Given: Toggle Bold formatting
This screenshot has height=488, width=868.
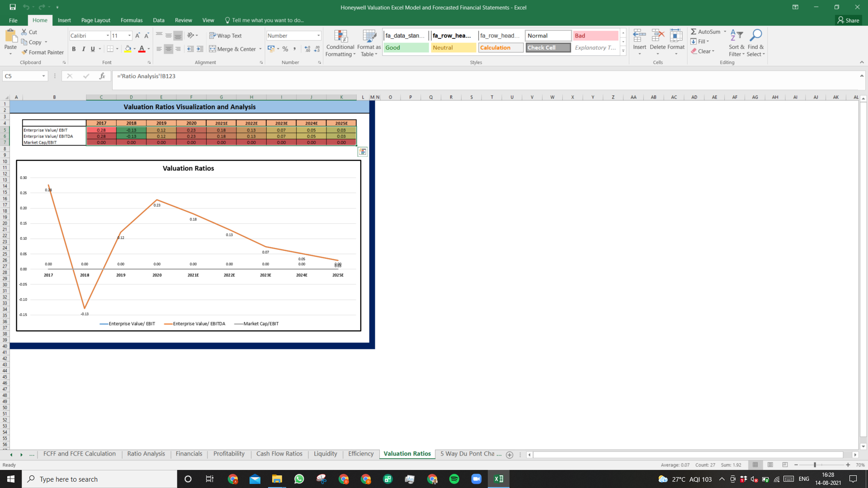Looking at the screenshot, I should [74, 49].
